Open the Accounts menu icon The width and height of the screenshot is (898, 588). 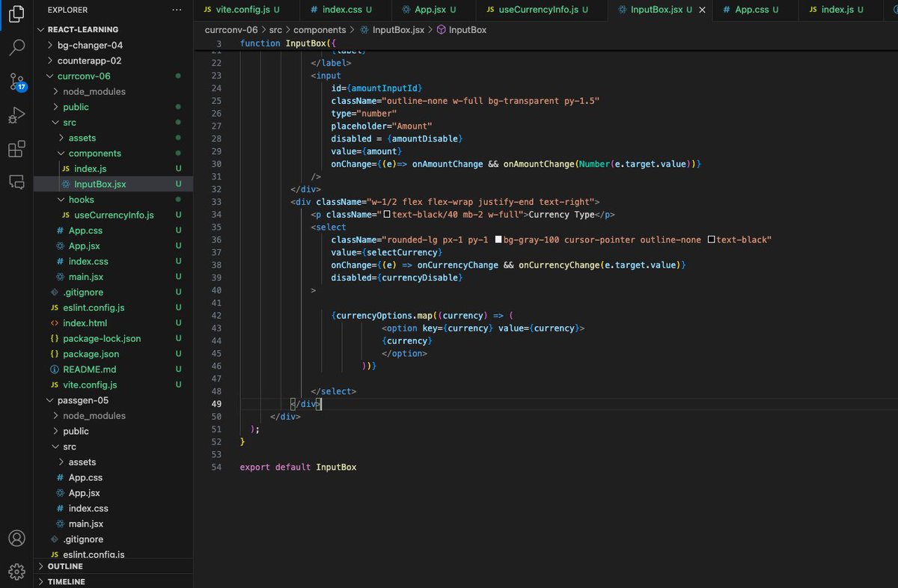tap(16, 539)
